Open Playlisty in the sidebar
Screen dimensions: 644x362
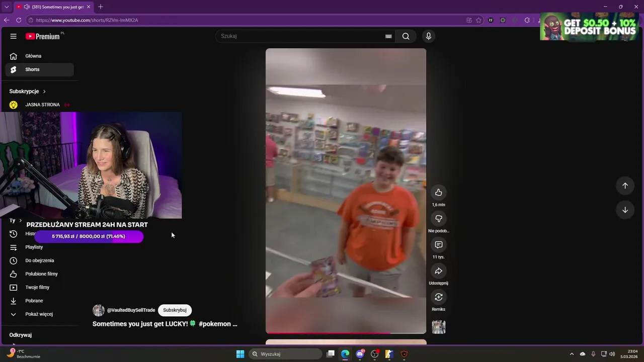[x=39, y=247]
